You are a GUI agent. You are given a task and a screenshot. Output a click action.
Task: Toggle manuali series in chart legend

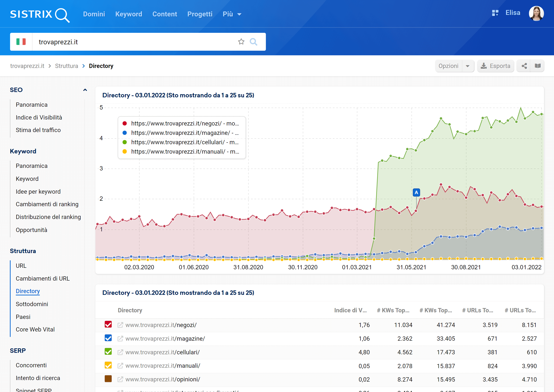tap(181, 152)
